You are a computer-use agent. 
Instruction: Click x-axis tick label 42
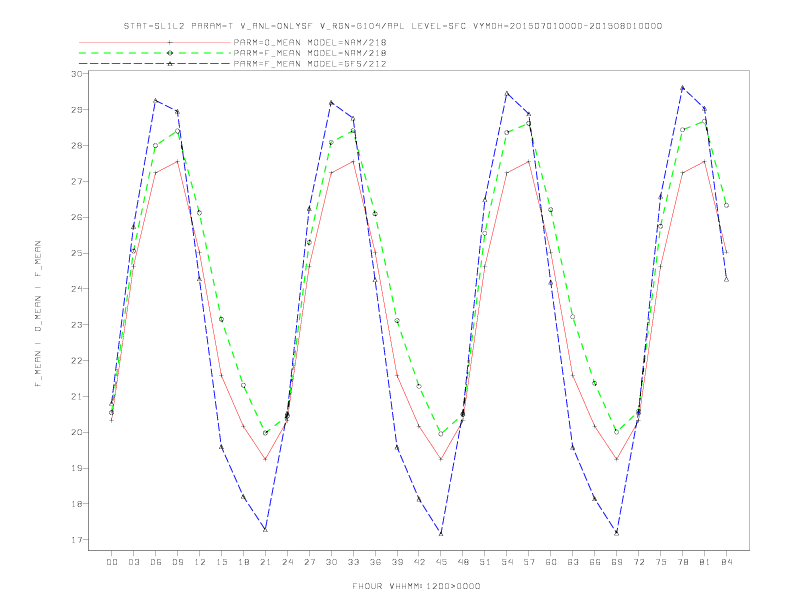click(x=419, y=562)
